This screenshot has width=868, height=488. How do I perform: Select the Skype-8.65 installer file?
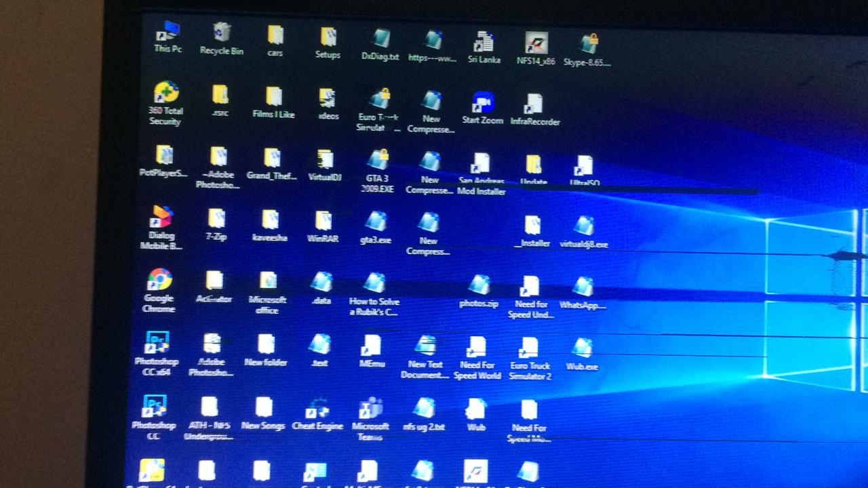587,50
